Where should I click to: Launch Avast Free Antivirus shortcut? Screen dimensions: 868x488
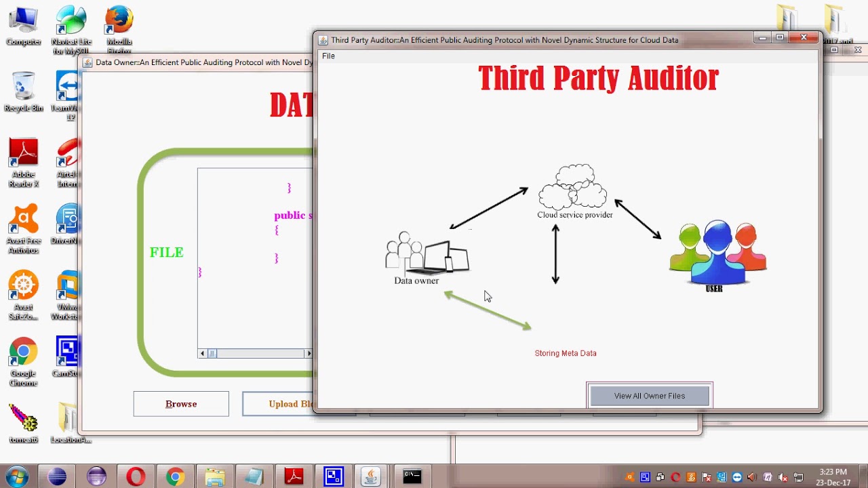(23, 228)
